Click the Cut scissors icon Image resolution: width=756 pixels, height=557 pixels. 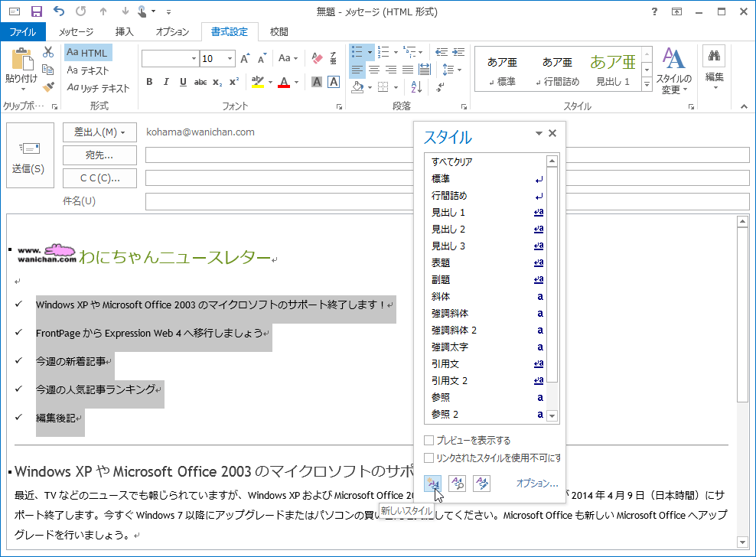tap(48, 52)
